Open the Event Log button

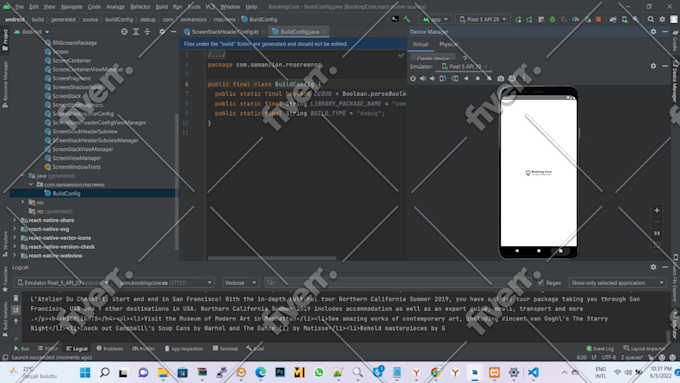click(600, 349)
